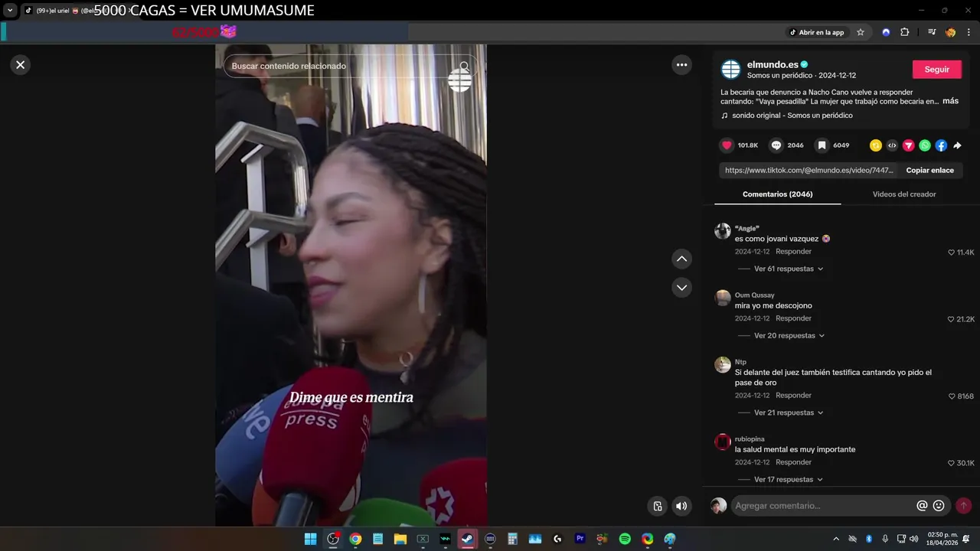Open Premiere Pro from the taskbar
980x551 pixels.
click(580, 539)
